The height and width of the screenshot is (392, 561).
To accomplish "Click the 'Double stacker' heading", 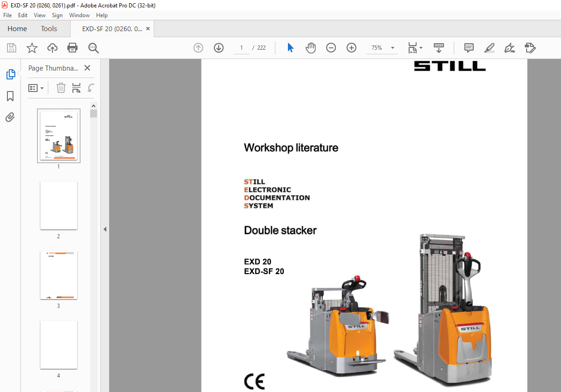I will click(x=280, y=230).
